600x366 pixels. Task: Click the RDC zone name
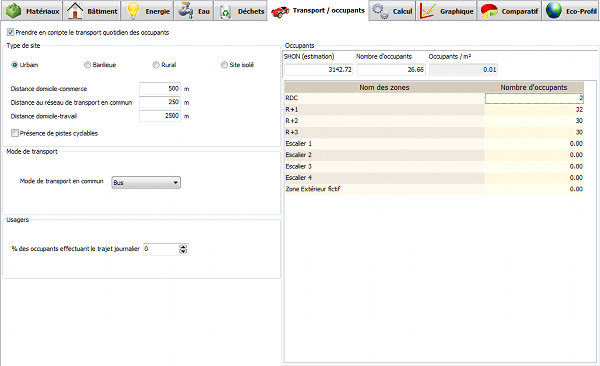click(292, 98)
